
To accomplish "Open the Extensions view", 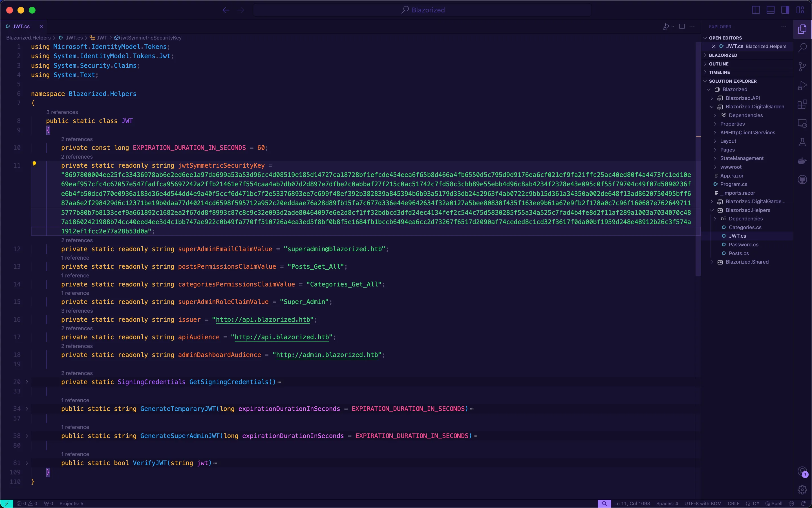I will pos(802,104).
